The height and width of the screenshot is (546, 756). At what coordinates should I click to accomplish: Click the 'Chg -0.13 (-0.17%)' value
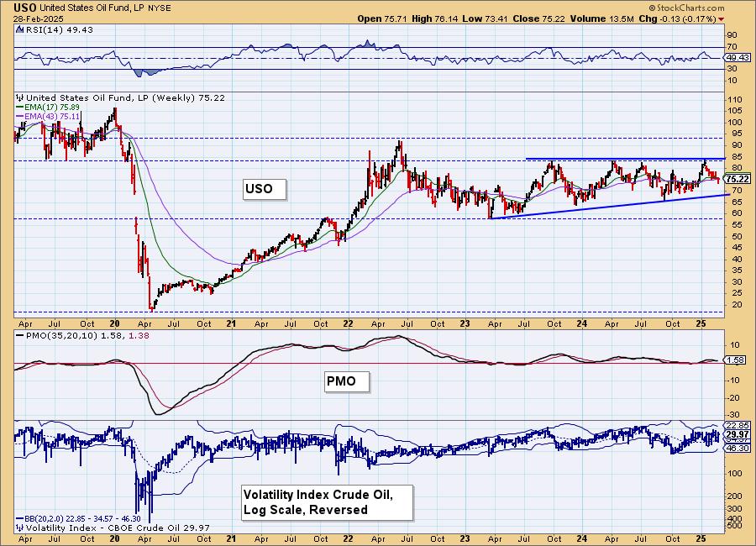click(678, 18)
